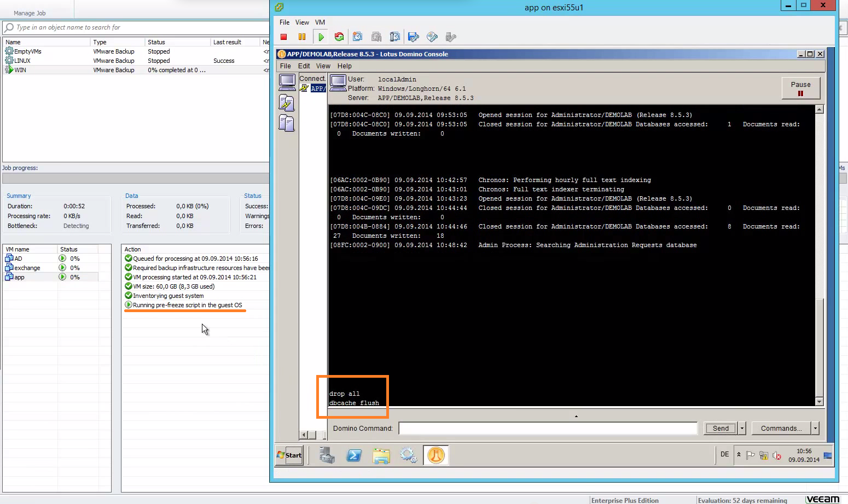Click the server list icon in Domino sidebar
The height and width of the screenshot is (504, 848).
287,123
